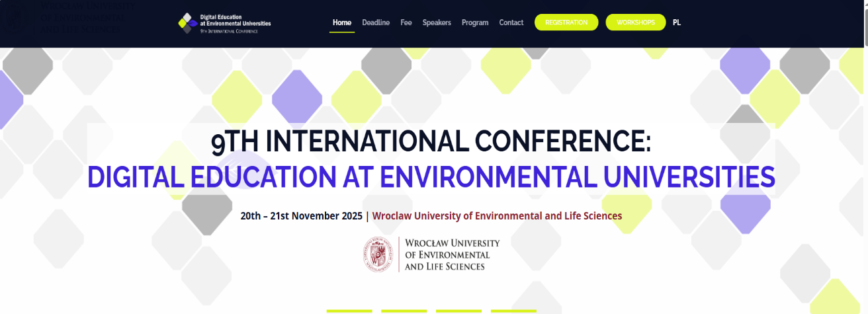Viewport: 868px width, 314px height.
Task: Click the Digital Education conference logo
Action: pyautogui.click(x=225, y=22)
